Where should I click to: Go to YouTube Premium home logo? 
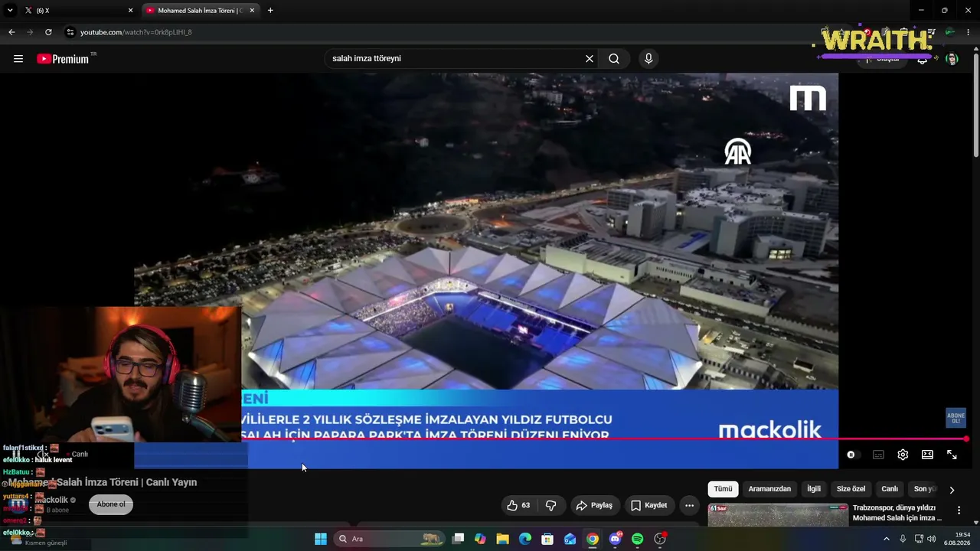[63, 59]
